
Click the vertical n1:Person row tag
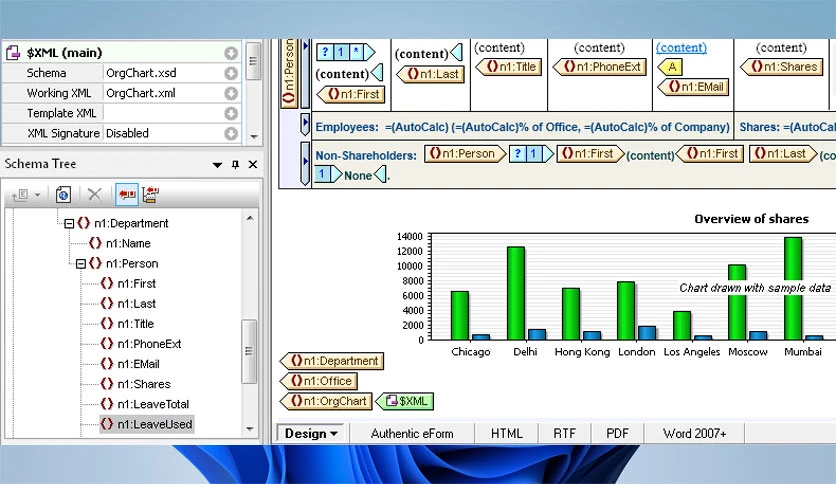[288, 74]
